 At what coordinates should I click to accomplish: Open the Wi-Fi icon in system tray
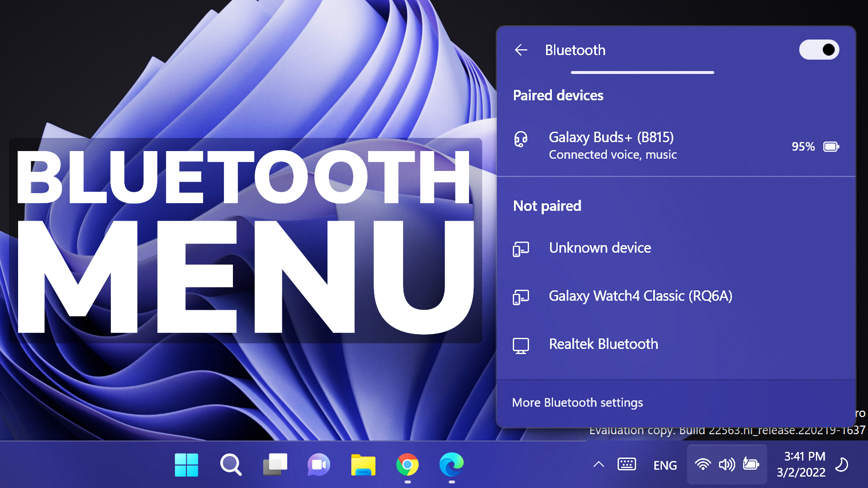point(703,464)
